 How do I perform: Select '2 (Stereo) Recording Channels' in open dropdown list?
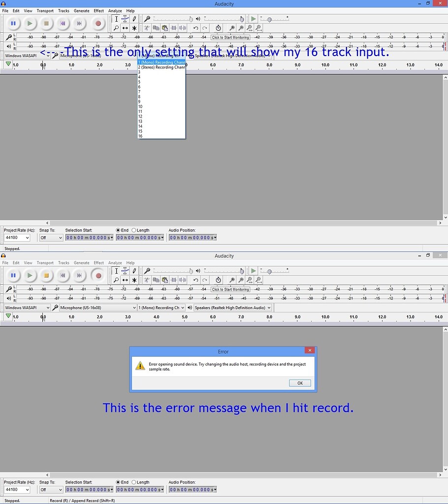point(161,67)
